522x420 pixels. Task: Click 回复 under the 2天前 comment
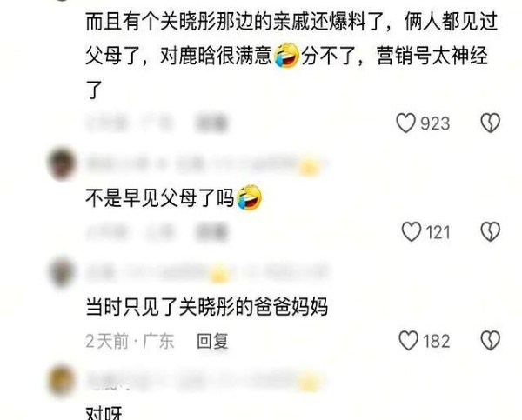(212, 341)
